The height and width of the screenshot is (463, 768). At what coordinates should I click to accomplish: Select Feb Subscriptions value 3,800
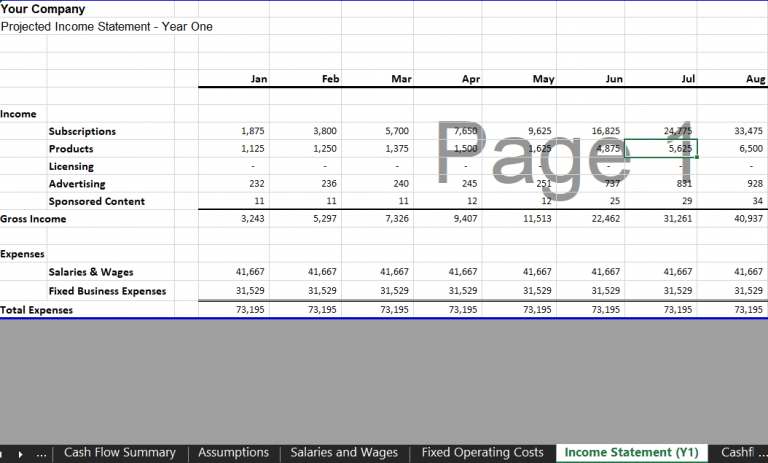[x=325, y=131]
